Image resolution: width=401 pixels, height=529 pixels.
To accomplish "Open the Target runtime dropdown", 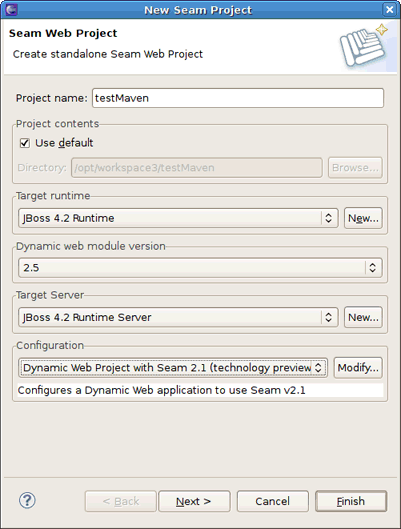I will coord(178,218).
